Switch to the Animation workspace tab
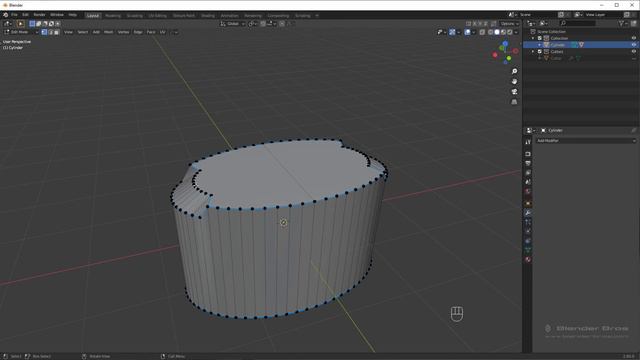Image resolution: width=640 pixels, height=360 pixels. pyautogui.click(x=229, y=16)
